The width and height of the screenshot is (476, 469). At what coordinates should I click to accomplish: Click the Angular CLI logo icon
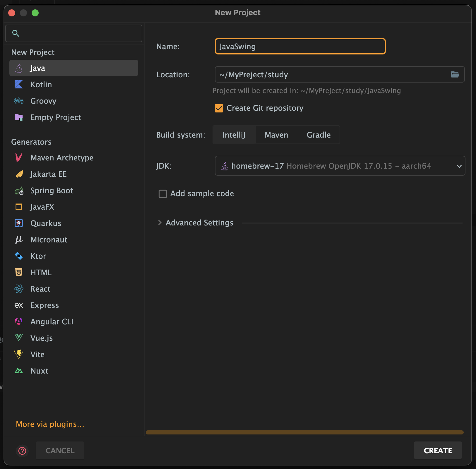click(x=19, y=322)
